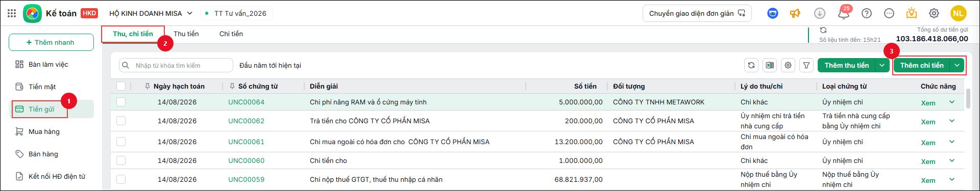Open voucher link UNC00060

point(246,160)
